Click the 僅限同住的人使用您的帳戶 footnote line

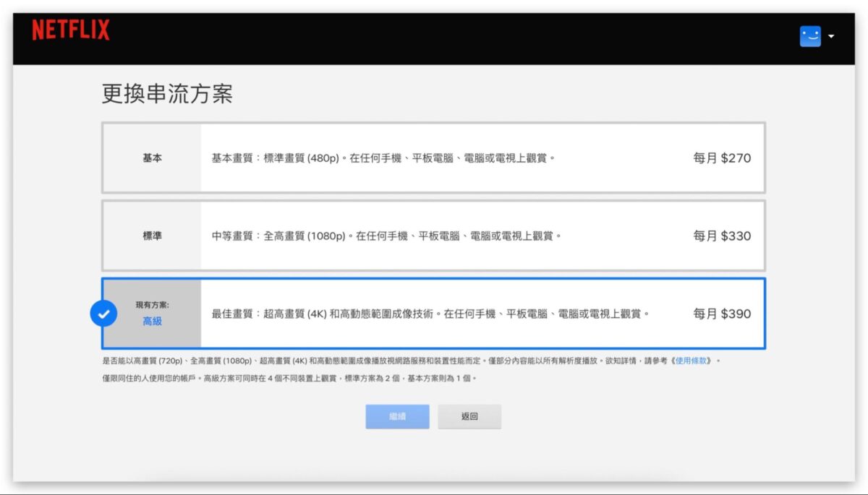[x=290, y=378]
